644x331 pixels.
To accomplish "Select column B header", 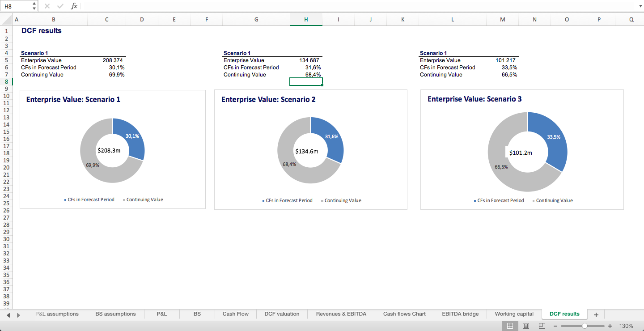I will pyautogui.click(x=54, y=20).
